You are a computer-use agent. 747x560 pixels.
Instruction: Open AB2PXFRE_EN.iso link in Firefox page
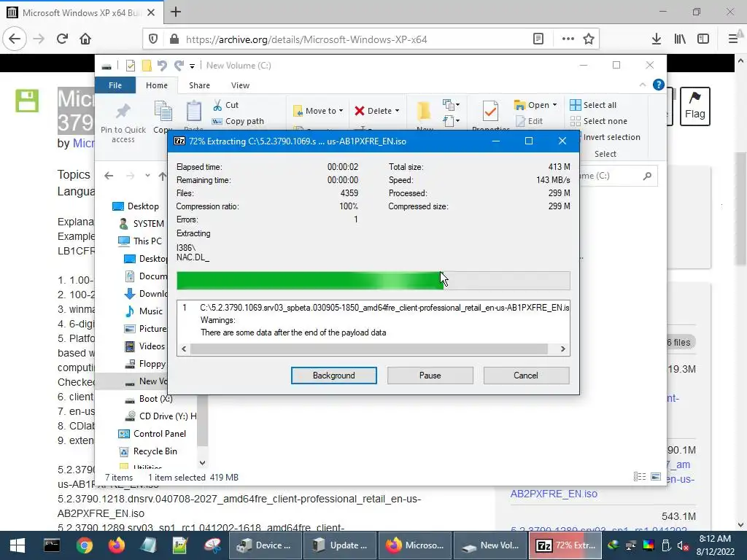click(554, 494)
